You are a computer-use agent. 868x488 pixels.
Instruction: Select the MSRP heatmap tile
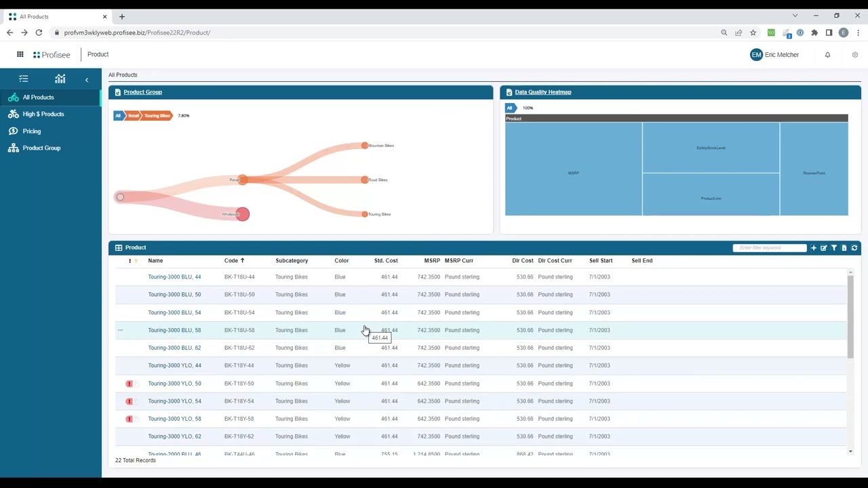click(574, 169)
